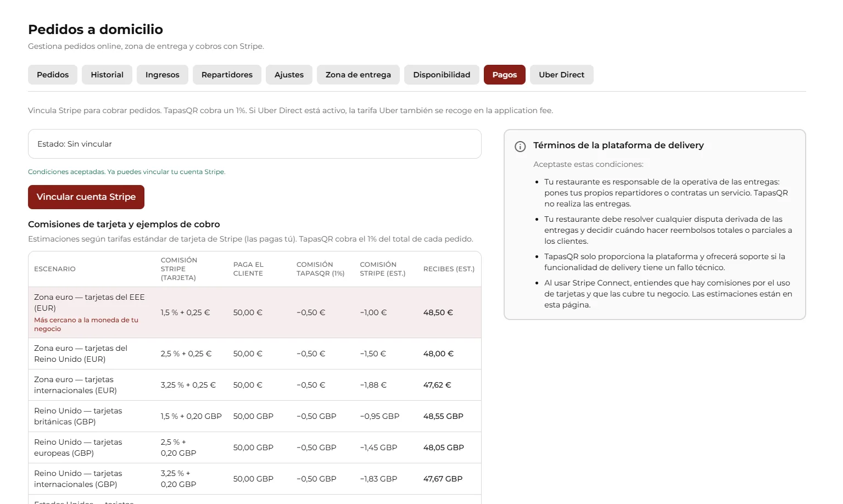This screenshot has width=843, height=504.
Task: Click the Términos de la plataforma de delivery heading
Action: point(618,145)
